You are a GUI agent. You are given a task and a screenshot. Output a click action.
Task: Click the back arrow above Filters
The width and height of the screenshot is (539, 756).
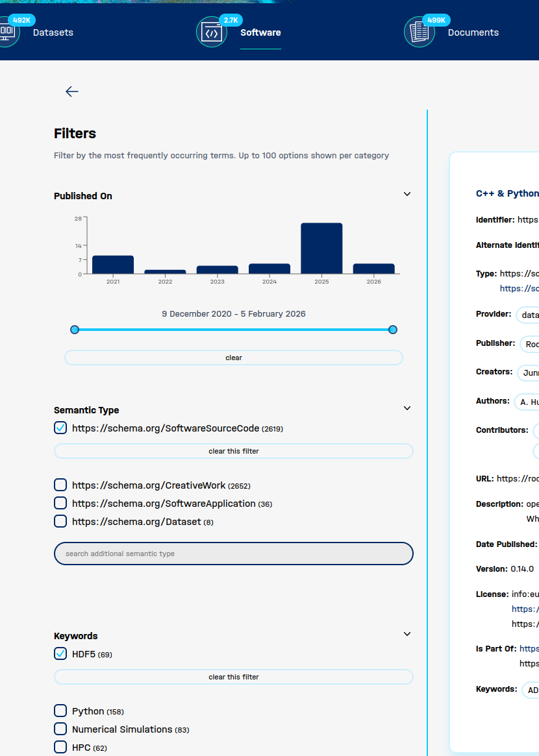(x=71, y=91)
